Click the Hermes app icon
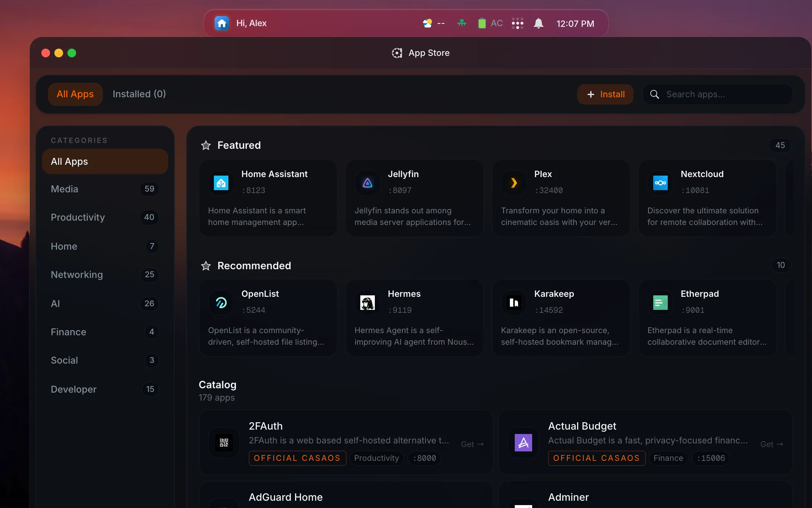812x508 pixels. tap(368, 303)
